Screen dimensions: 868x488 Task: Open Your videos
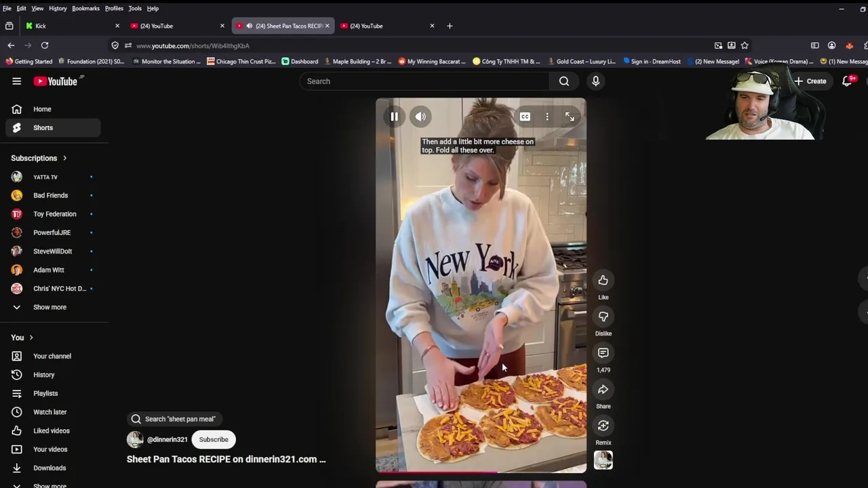(53, 449)
